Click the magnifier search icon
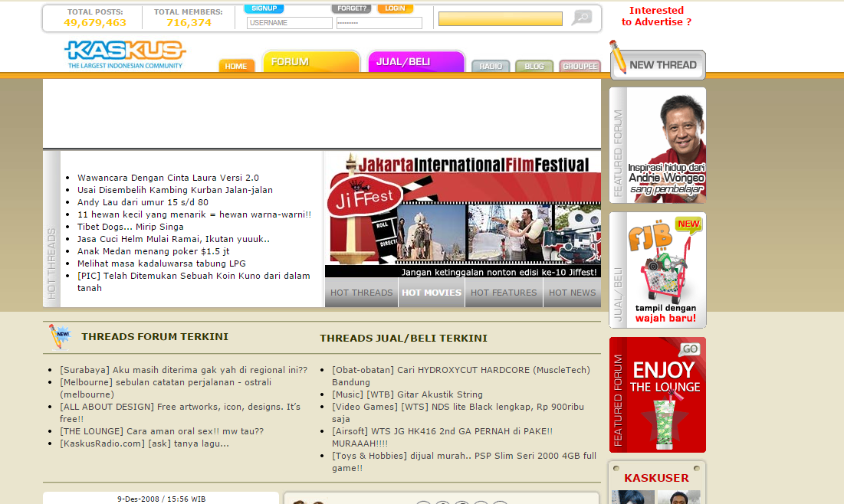 coord(581,18)
